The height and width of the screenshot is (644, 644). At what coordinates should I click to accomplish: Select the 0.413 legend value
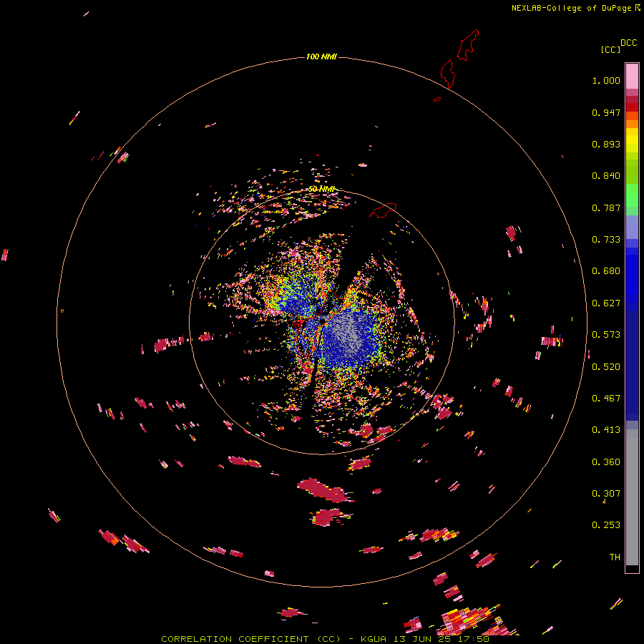tap(606, 430)
